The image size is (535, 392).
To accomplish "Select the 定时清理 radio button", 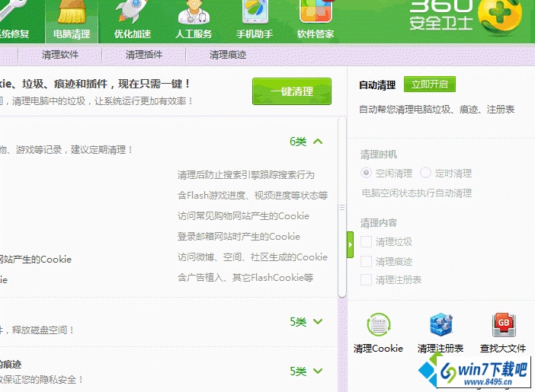I will [425, 173].
